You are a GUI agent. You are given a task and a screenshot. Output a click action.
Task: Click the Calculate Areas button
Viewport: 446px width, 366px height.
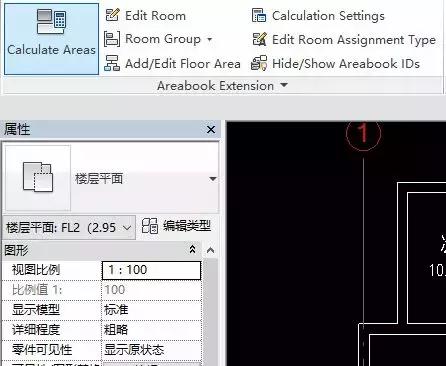pos(52,39)
